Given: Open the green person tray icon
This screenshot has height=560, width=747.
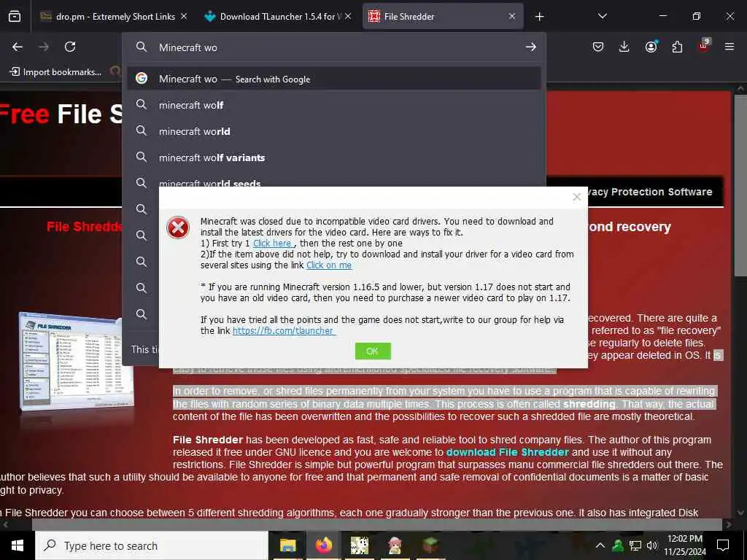Looking at the screenshot, I should [618, 545].
